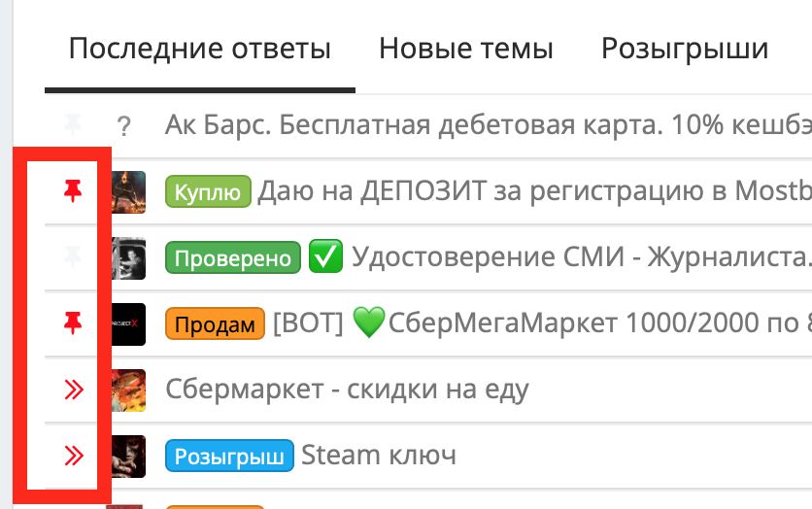Click the orange Продам tag
Image resolution: width=812 pixels, height=509 pixels.
215,323
